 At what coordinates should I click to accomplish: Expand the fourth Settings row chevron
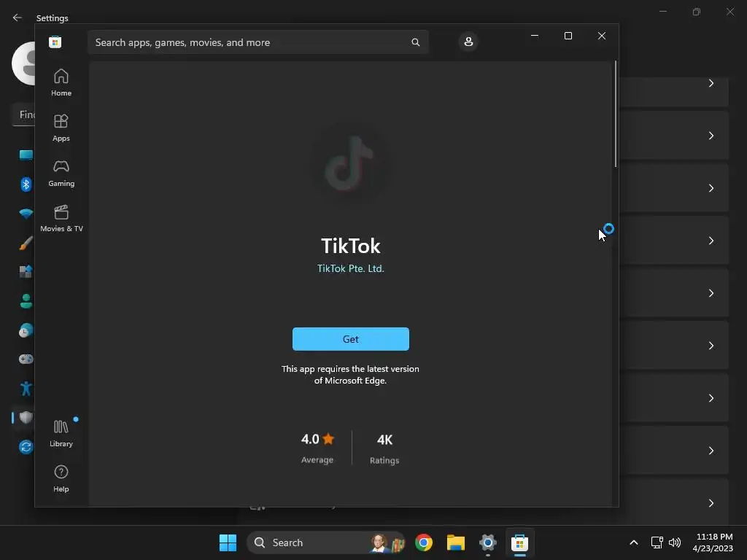(711, 241)
